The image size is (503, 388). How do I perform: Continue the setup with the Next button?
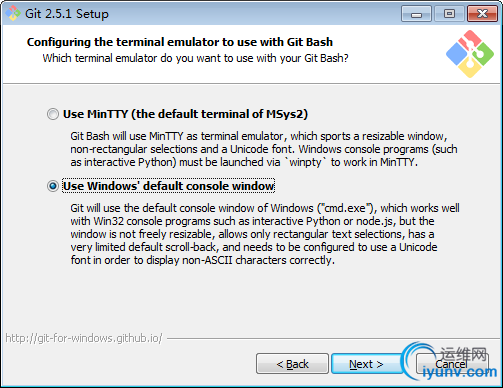tap(366, 364)
